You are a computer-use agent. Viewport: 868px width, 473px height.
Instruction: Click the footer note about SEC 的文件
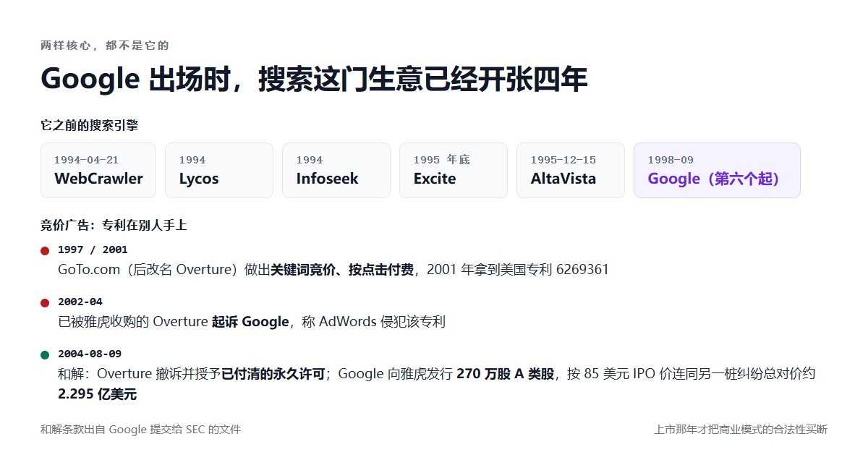140,430
